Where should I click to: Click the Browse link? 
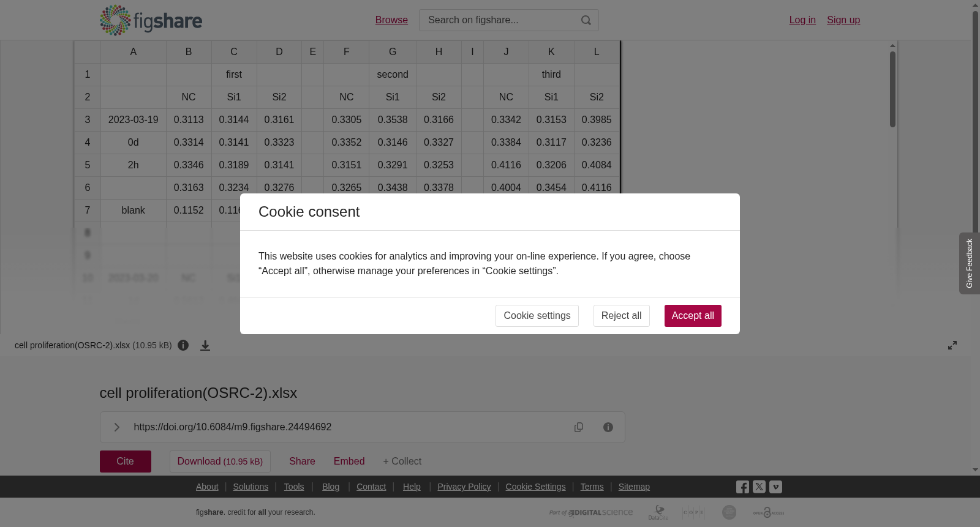391,20
